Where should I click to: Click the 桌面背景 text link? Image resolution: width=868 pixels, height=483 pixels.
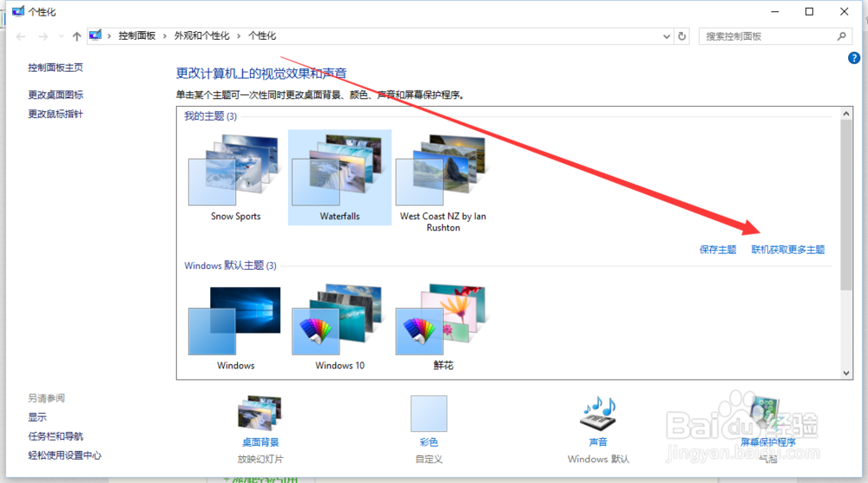click(x=260, y=442)
